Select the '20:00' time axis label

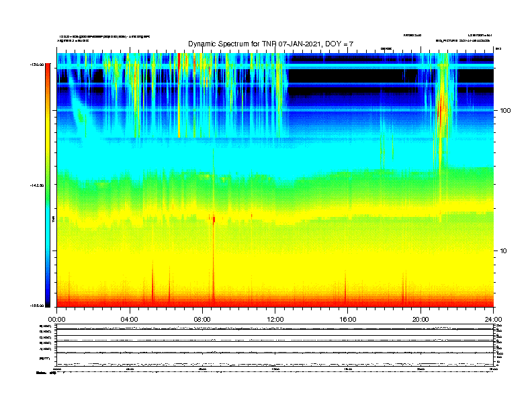pos(420,320)
